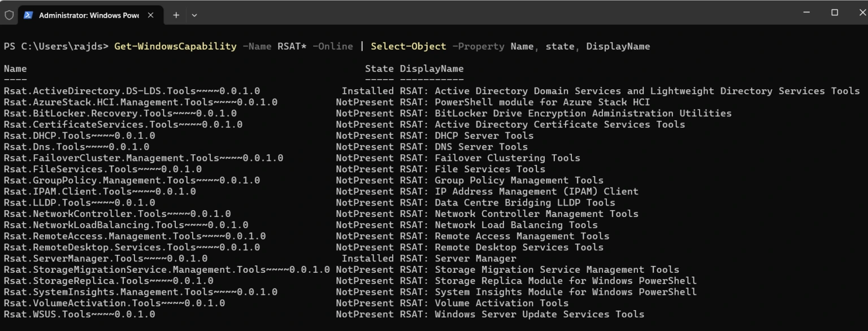Close the Administrator: Windows PowerShell tab
868x331 pixels.
point(150,15)
